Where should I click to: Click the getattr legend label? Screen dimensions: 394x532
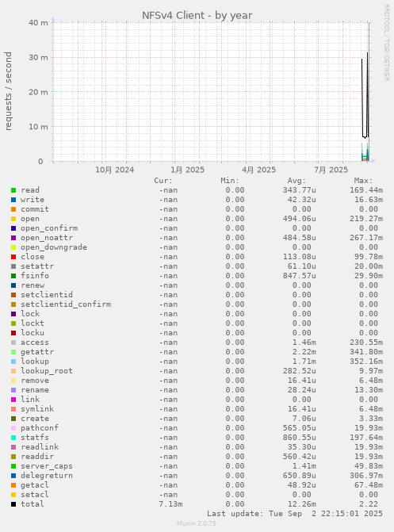click(x=37, y=352)
